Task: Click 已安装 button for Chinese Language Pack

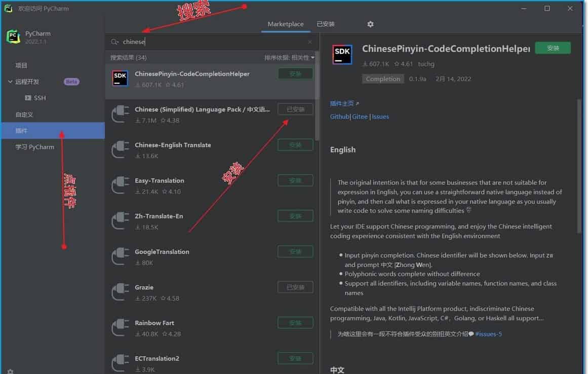Action: 295,109
